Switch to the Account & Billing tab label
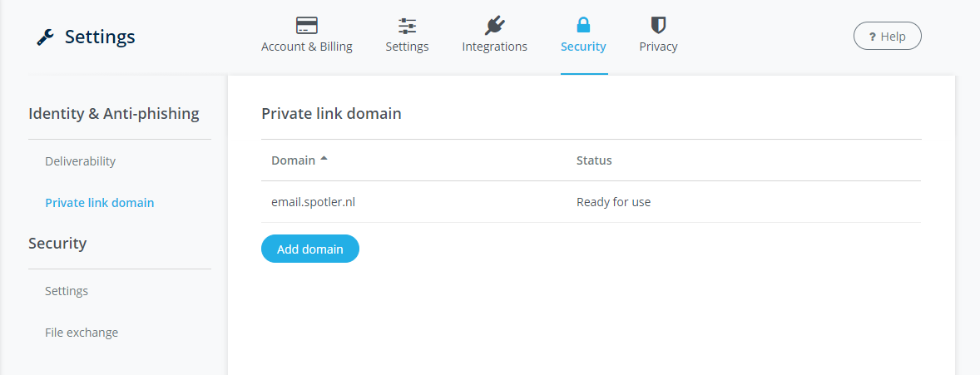980x375 pixels. 306,47
